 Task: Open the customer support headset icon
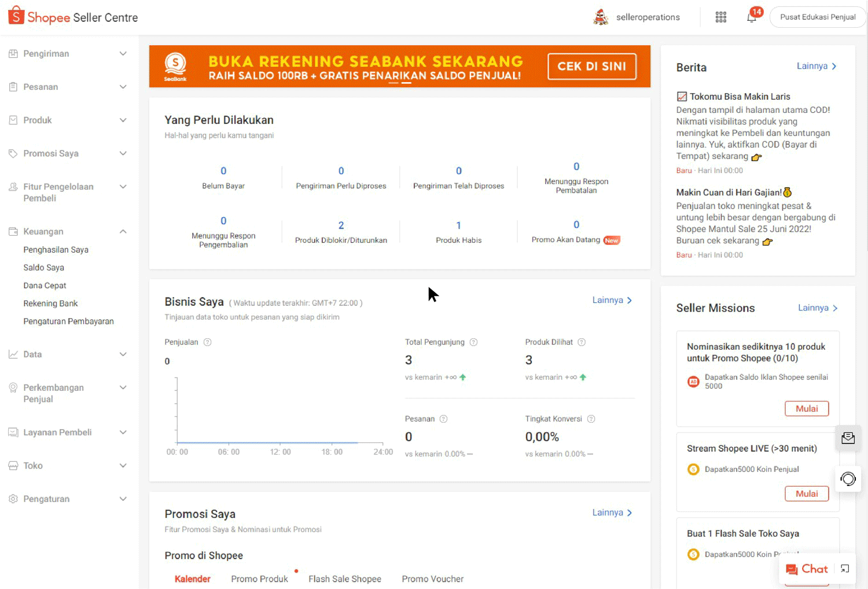pyautogui.click(x=848, y=479)
